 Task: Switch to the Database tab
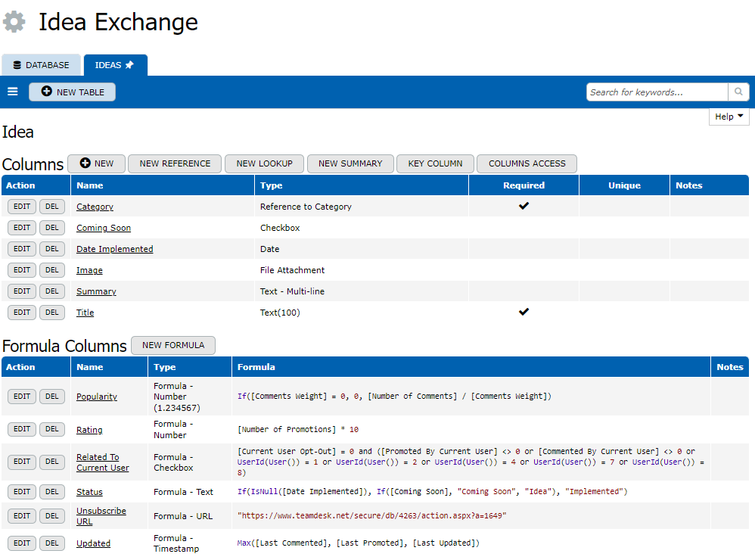41,65
